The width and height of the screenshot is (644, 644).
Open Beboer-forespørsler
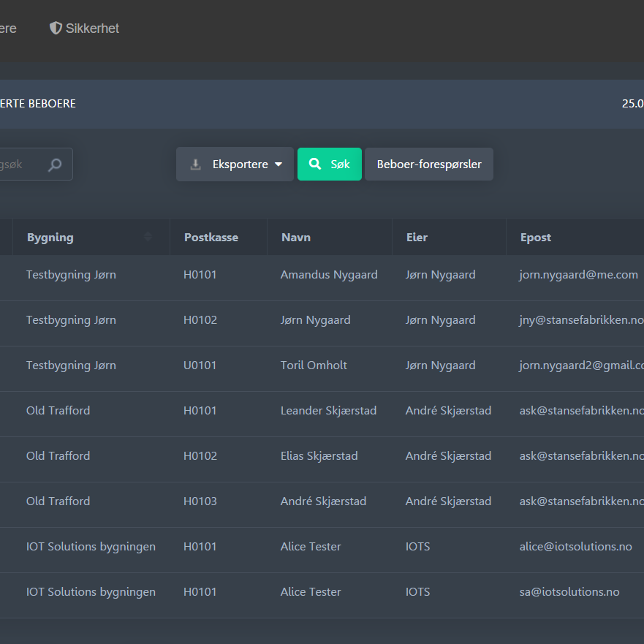pyautogui.click(x=429, y=164)
